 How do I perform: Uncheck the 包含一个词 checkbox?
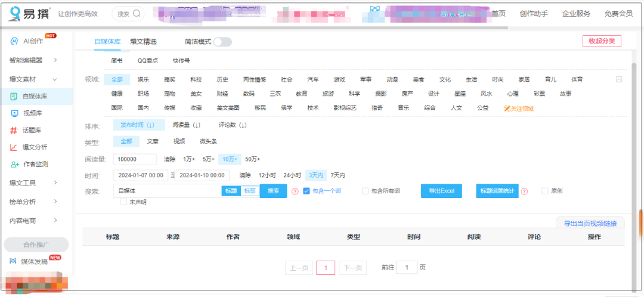pos(306,191)
